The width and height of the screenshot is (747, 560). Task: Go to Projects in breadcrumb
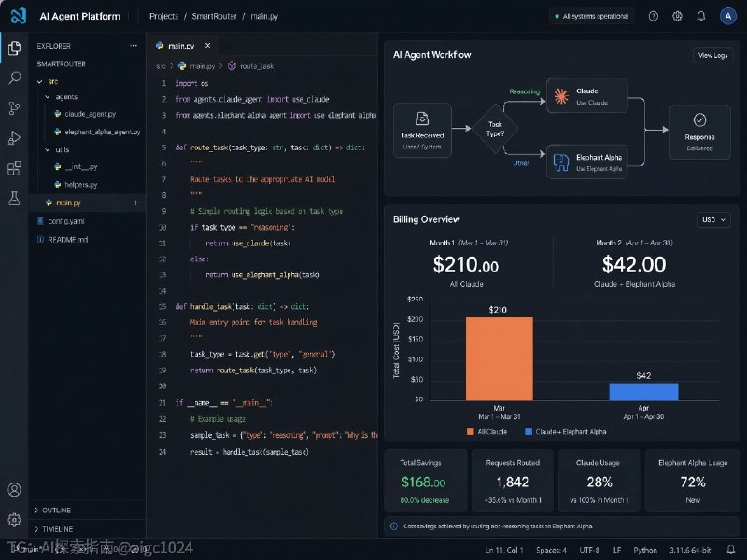coord(164,16)
